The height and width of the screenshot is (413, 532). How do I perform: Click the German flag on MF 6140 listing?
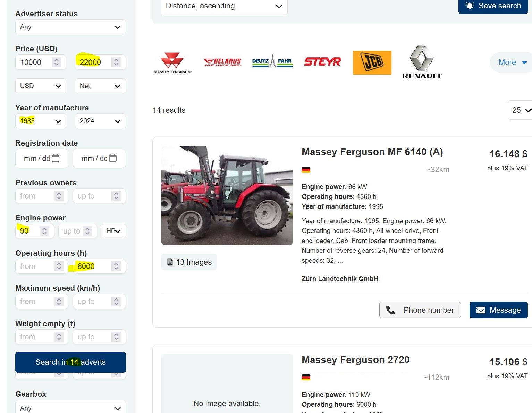tap(306, 170)
